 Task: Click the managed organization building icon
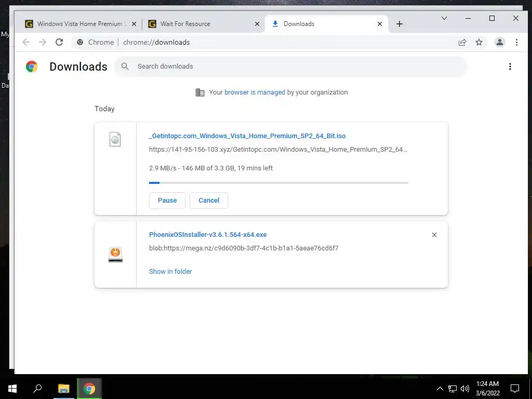click(200, 92)
